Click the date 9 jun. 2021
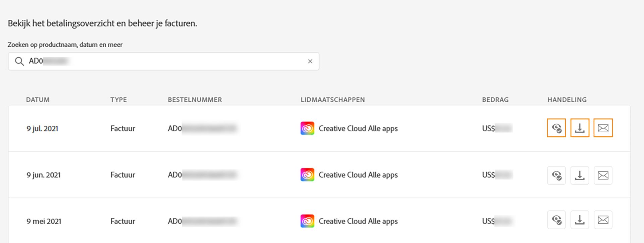 tap(44, 175)
